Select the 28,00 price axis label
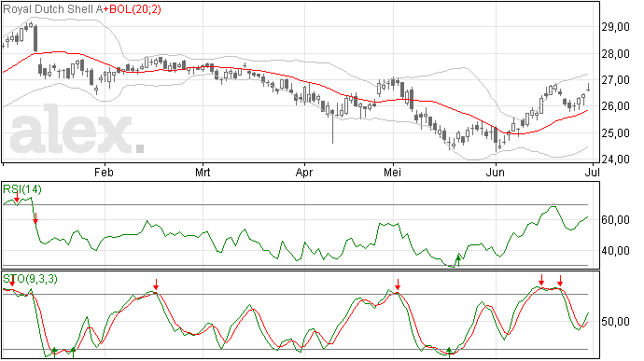Image resolution: width=644 pixels, height=361 pixels. pyautogui.click(x=615, y=54)
